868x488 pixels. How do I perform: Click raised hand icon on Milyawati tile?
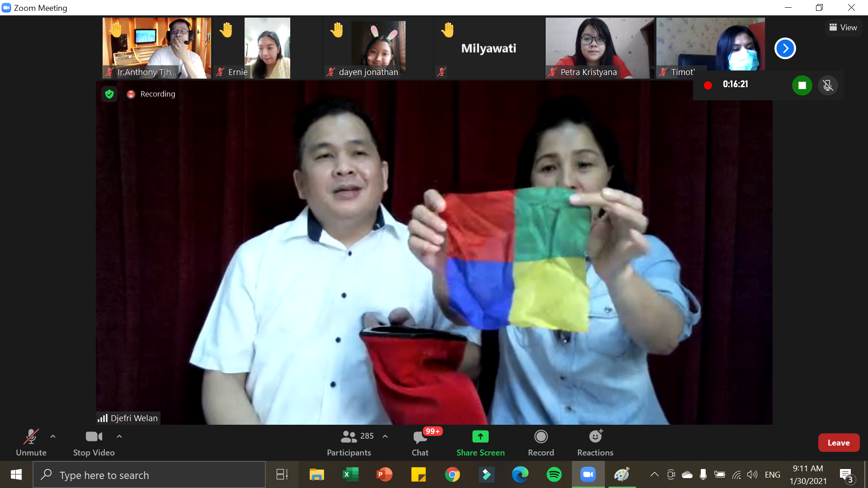[x=448, y=30]
